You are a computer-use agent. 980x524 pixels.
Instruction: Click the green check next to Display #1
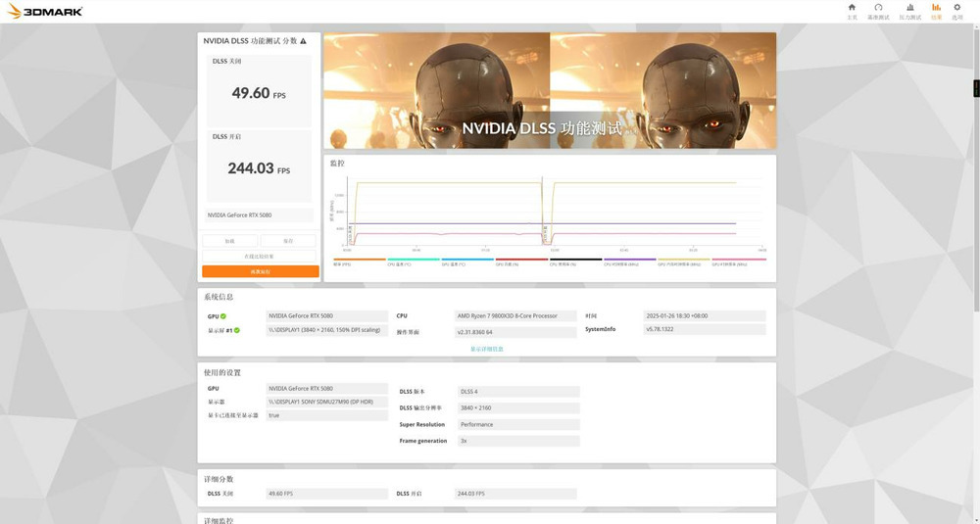[x=237, y=330]
